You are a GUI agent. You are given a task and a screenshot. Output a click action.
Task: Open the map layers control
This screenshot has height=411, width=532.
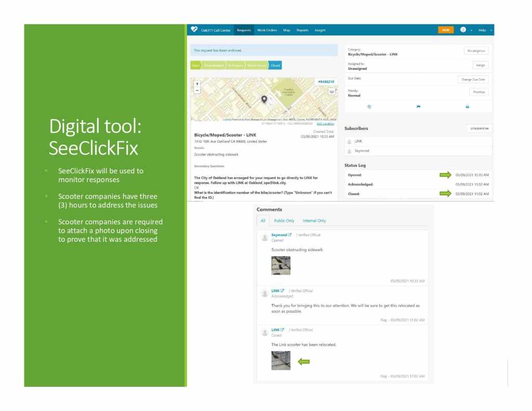coord(331,91)
